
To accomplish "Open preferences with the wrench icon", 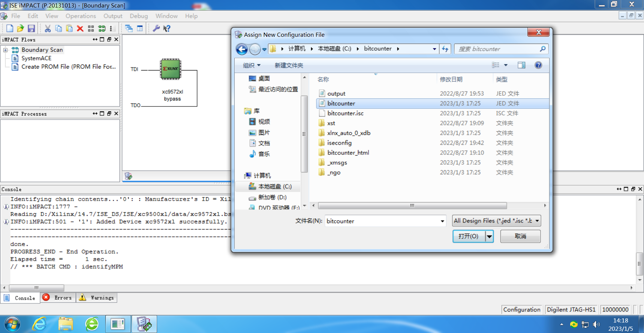I will pyautogui.click(x=156, y=28).
